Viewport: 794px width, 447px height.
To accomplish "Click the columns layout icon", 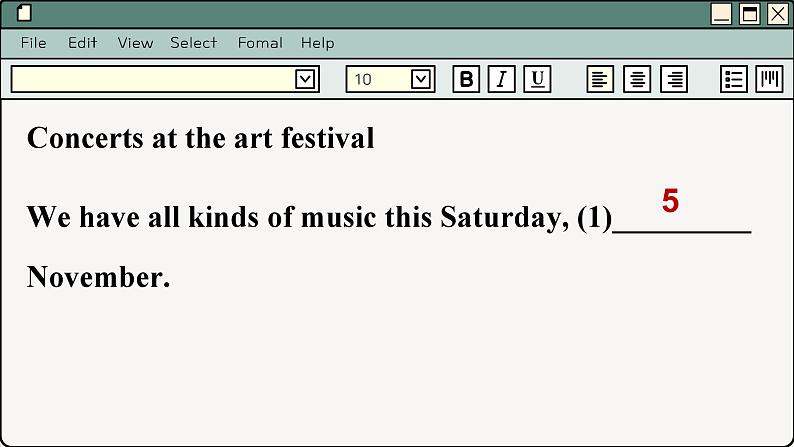I will coord(769,79).
